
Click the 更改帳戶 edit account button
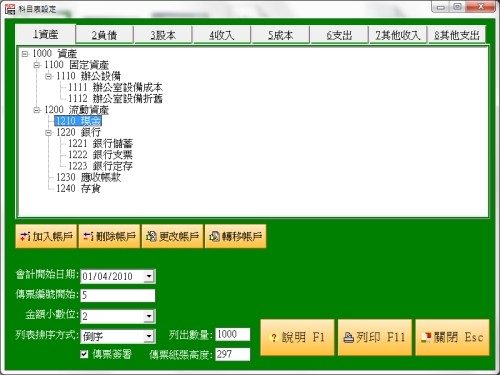[x=172, y=236]
